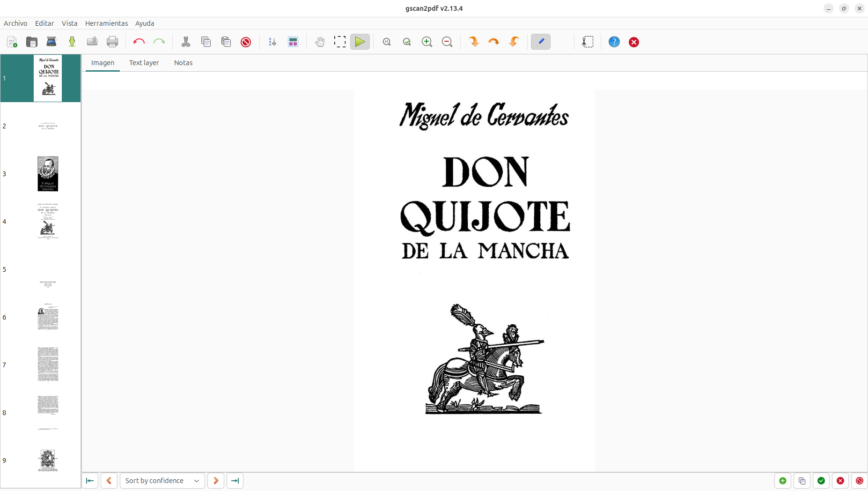Add text with green plus button
Screen dimensions: 868x491
[x=783, y=481]
